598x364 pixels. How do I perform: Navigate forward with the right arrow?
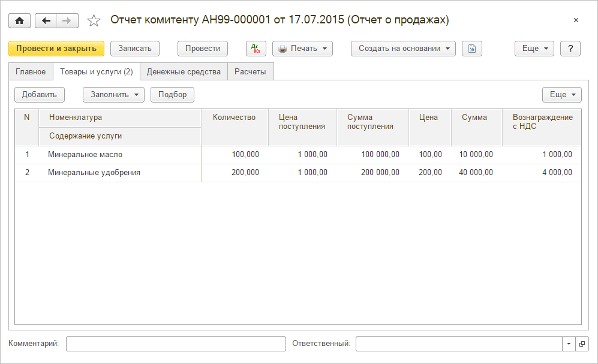(67, 20)
